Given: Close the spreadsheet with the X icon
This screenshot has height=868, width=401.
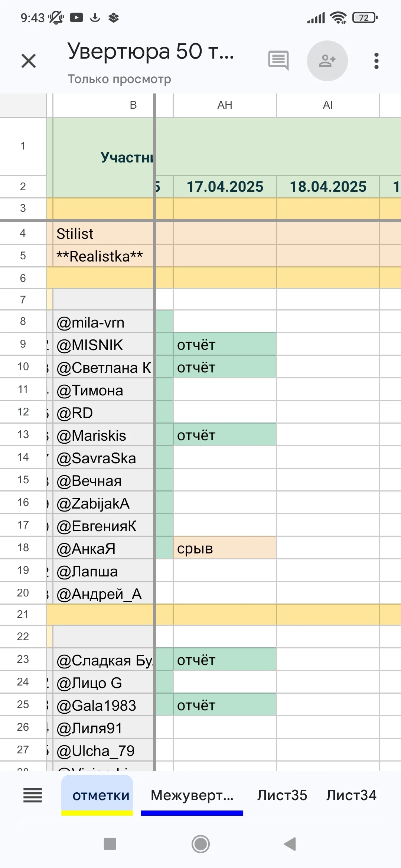Looking at the screenshot, I should click(29, 61).
